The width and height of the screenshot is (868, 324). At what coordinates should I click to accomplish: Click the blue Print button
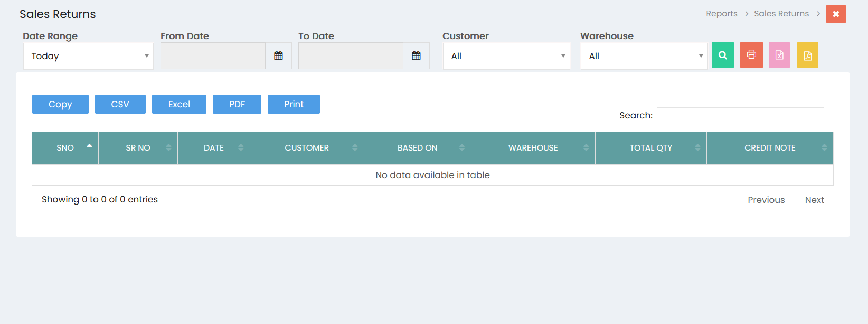tap(294, 104)
